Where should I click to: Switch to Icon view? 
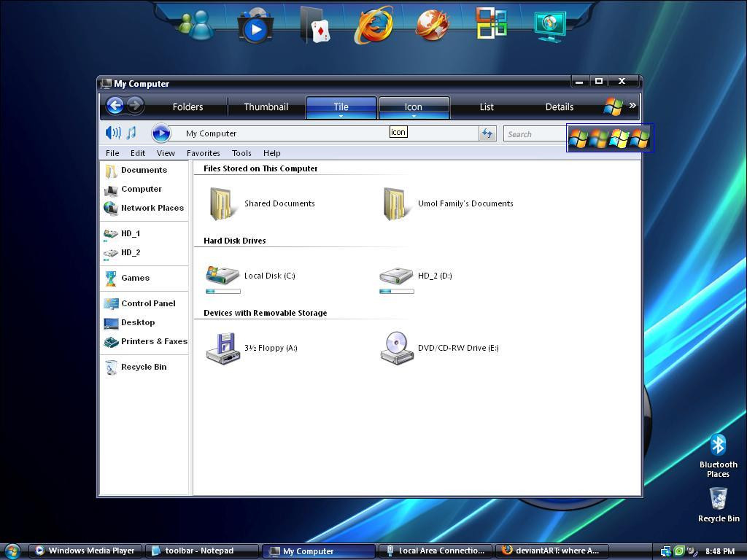tap(414, 107)
